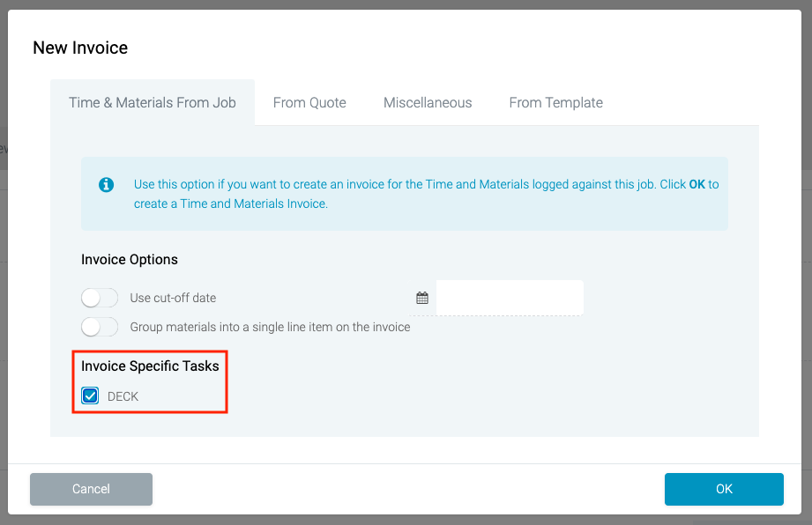Image resolution: width=812 pixels, height=525 pixels.
Task: Click the Invoice Options section heading
Action: 128,259
